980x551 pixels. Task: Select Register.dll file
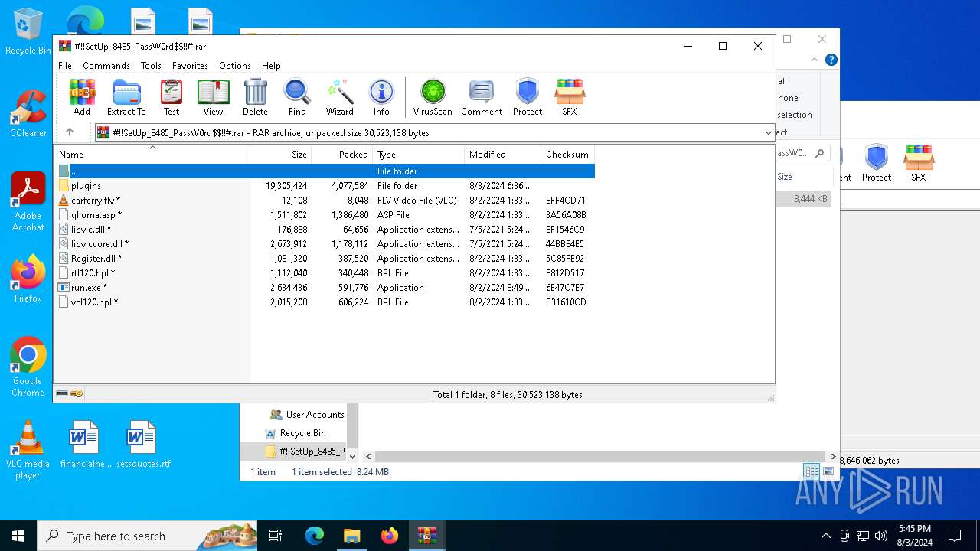point(325,259)
